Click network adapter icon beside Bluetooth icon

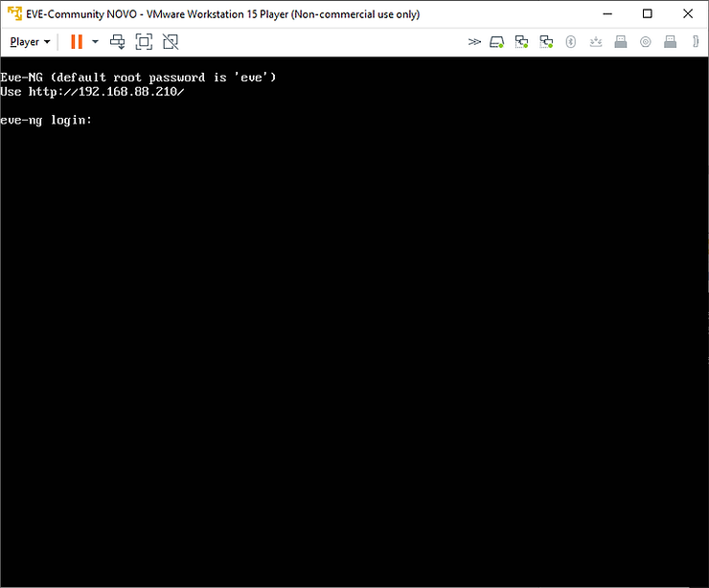point(546,42)
